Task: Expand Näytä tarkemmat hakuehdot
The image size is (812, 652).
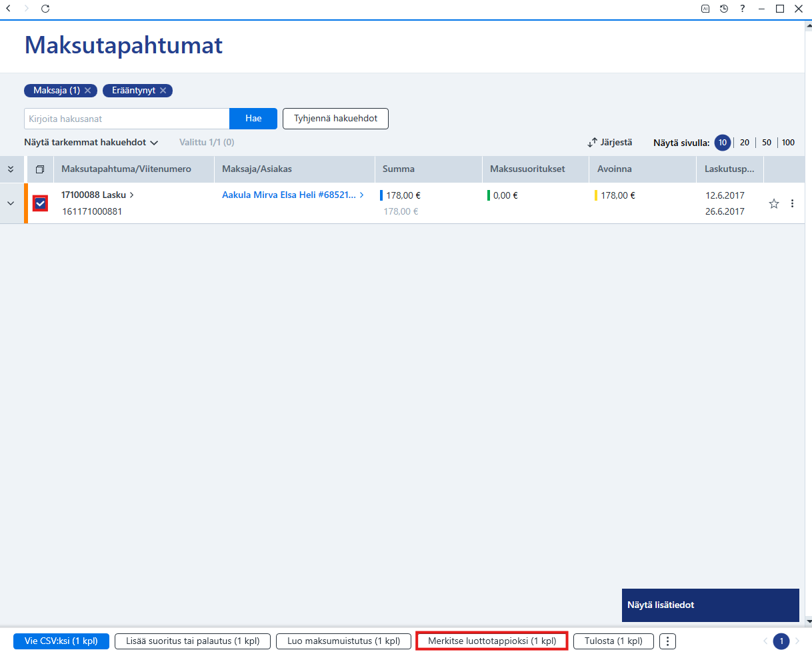Action: click(x=91, y=142)
